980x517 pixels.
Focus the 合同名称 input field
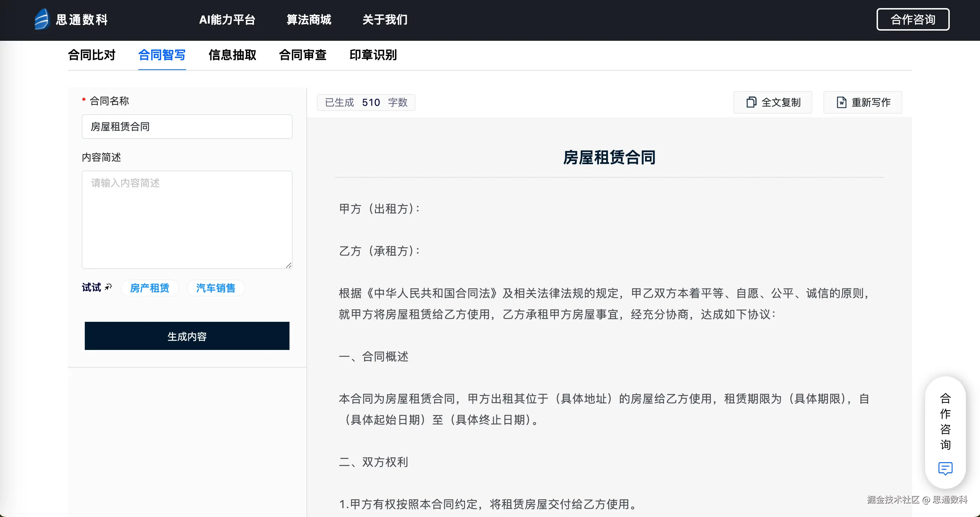(x=187, y=127)
